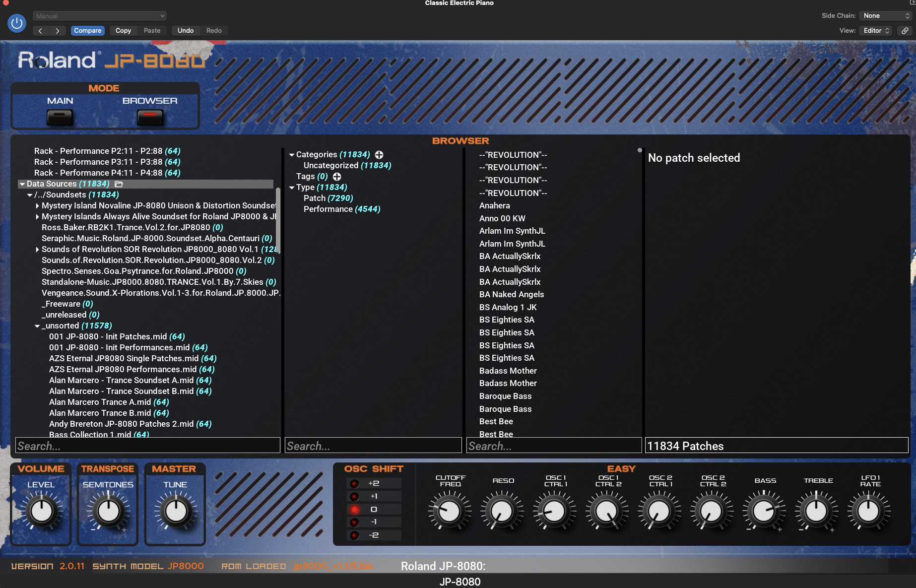Set OSC shift to 0
Screen dimensions: 916x588
click(374, 509)
